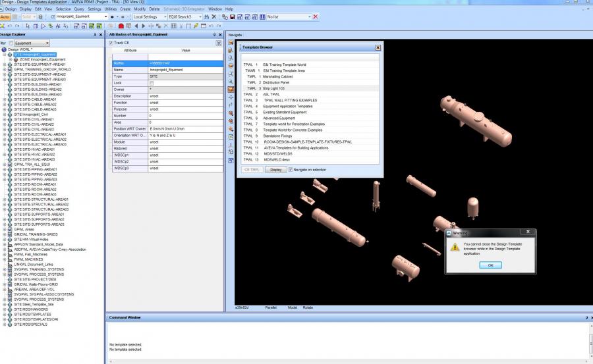This screenshot has height=364, width=593.
Task: Close the Warning dialog
Action: coord(528,232)
